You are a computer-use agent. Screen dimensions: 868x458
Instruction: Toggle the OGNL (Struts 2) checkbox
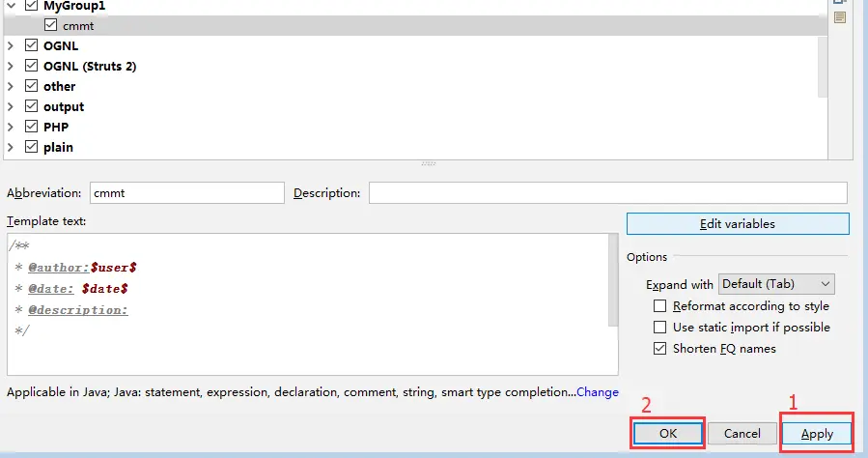32,66
